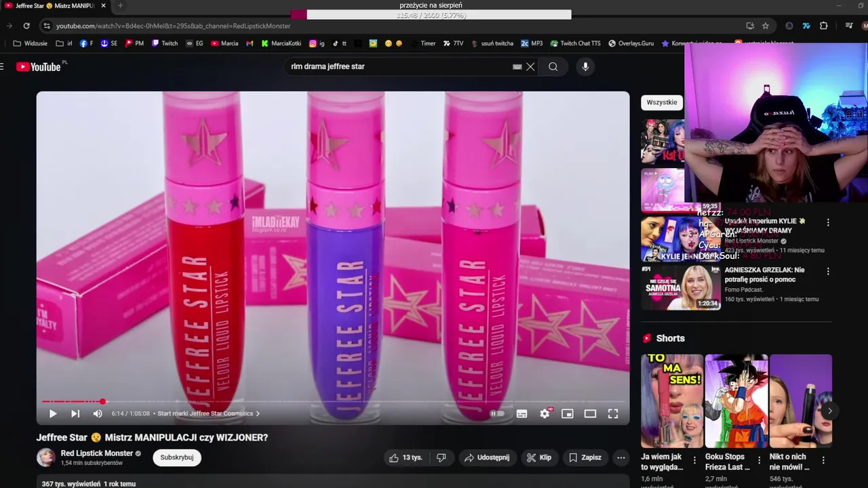Open the Twitch Chat TTS bookmark
The width and height of the screenshot is (868, 488).
pos(575,43)
